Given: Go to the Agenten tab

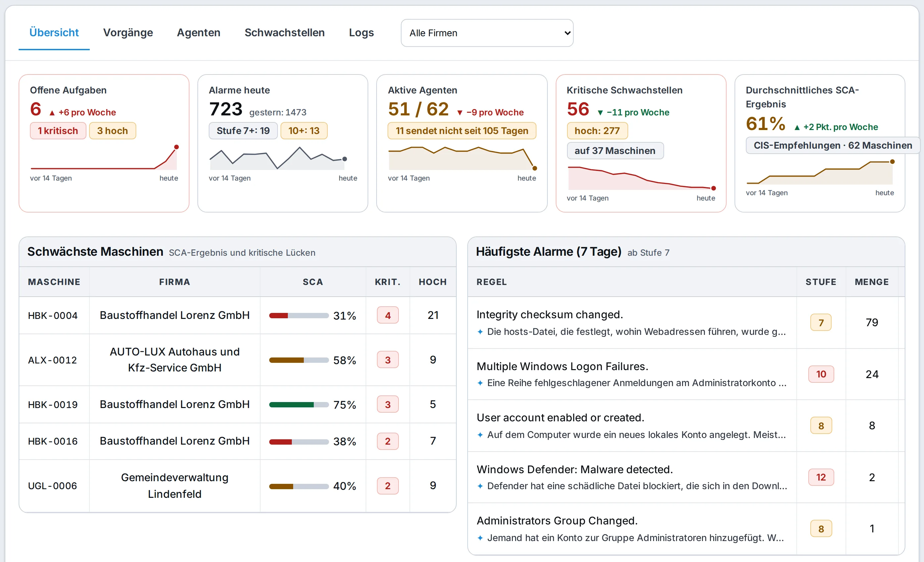Looking at the screenshot, I should point(198,33).
